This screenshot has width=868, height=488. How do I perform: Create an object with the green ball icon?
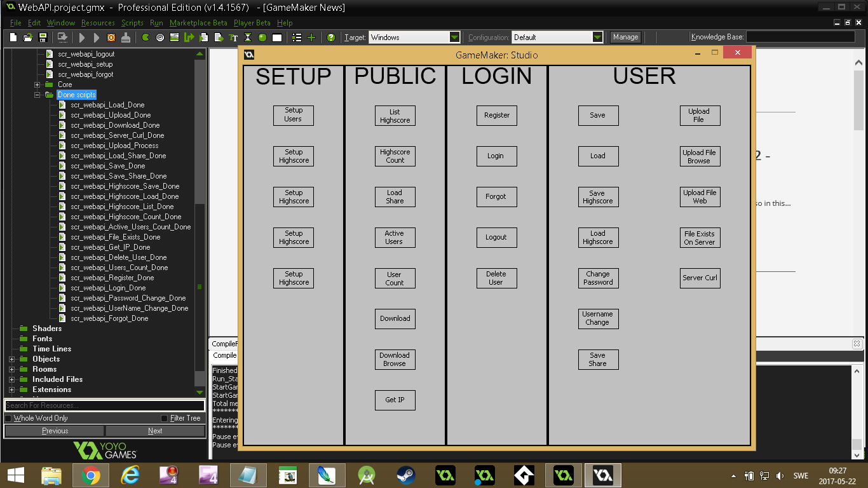pyautogui.click(x=262, y=37)
